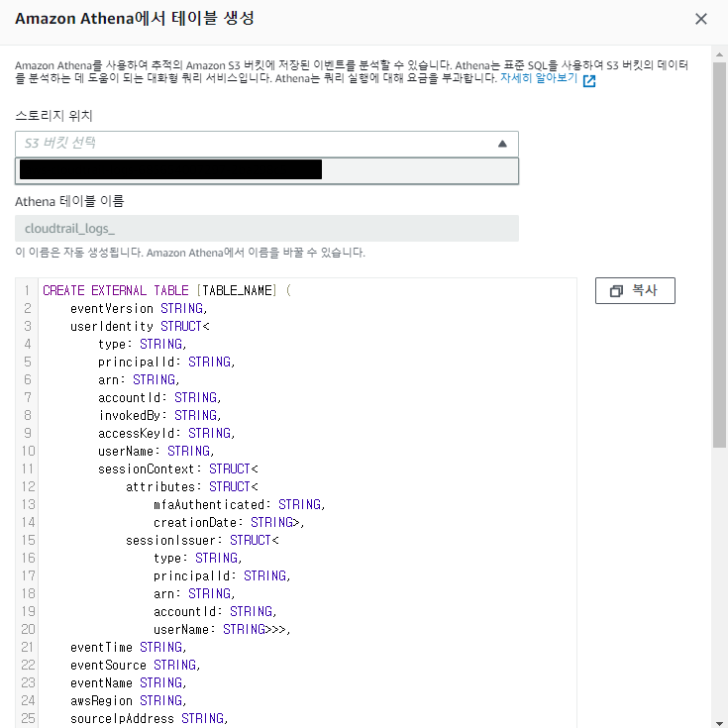Click the cloudtrail_logs_ table name field

(x=266, y=229)
